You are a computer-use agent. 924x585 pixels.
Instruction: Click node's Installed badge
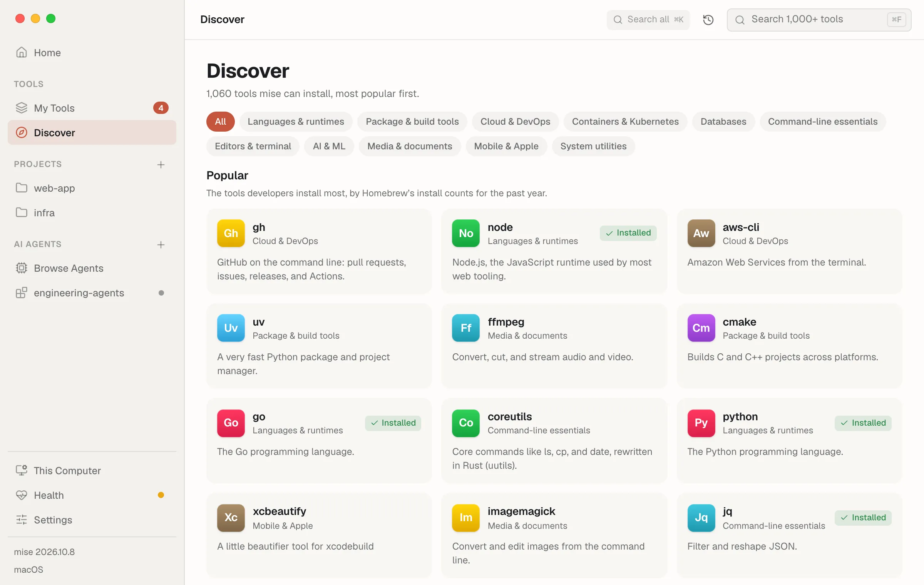[628, 233]
